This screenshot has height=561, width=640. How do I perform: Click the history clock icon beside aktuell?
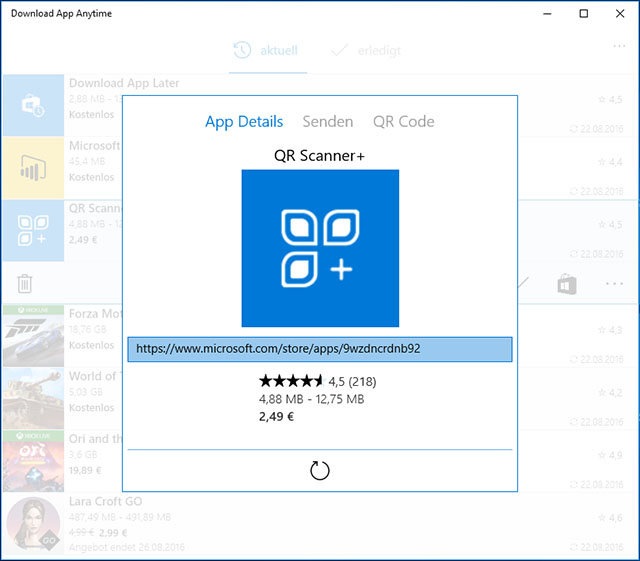(x=242, y=50)
